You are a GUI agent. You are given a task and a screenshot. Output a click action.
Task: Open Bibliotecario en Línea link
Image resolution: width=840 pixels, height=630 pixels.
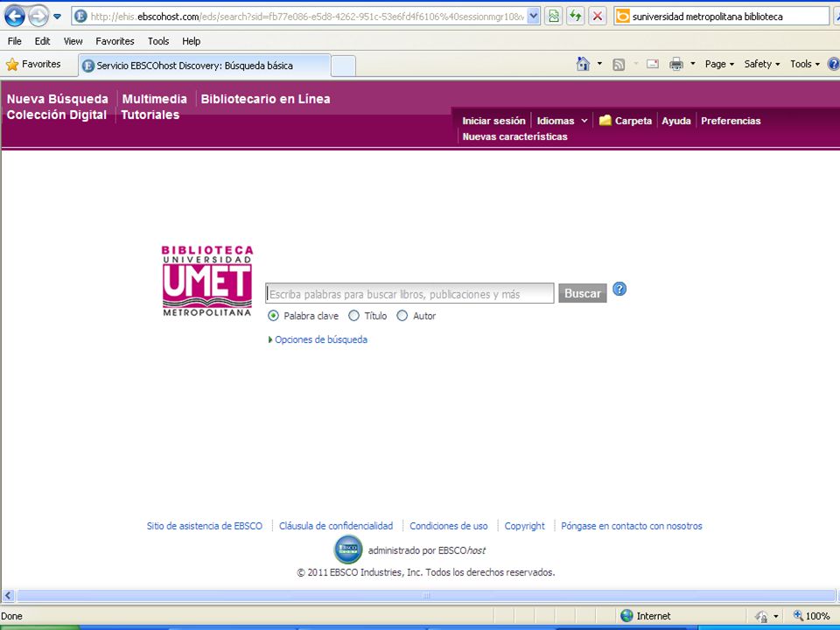click(265, 99)
